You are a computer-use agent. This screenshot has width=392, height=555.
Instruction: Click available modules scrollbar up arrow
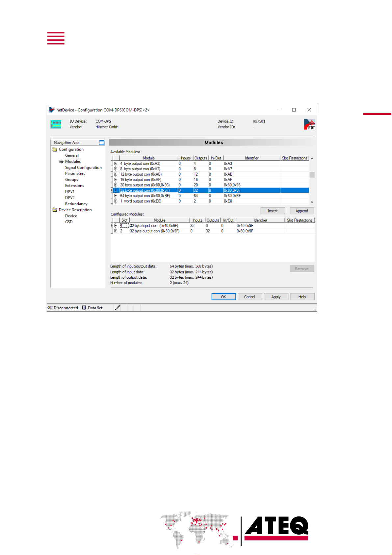tap(312, 158)
